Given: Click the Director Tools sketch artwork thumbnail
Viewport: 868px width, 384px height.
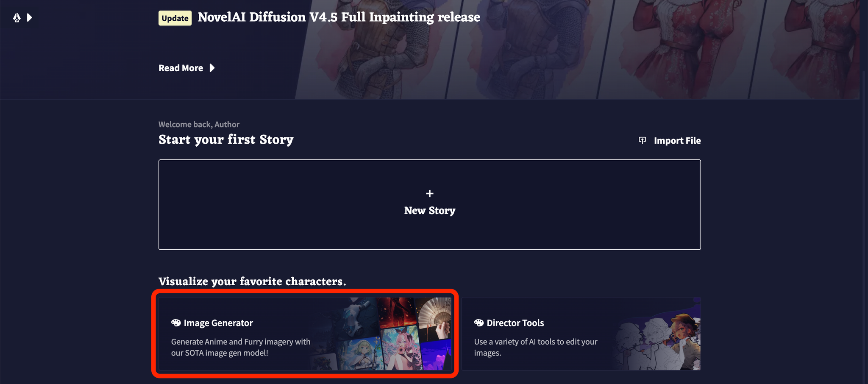Looking at the screenshot, I should click(656, 334).
